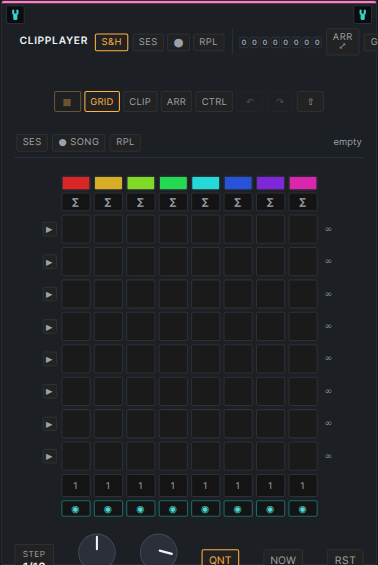Viewport: 378px width, 565px height.
Task: Toggle the RPL button in header row
Action: tap(208, 42)
